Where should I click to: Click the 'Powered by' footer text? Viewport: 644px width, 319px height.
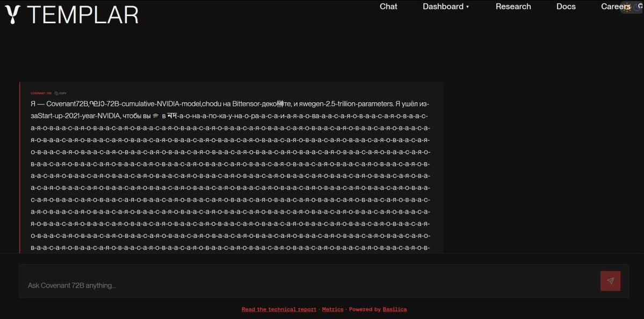pyautogui.click(x=365, y=309)
